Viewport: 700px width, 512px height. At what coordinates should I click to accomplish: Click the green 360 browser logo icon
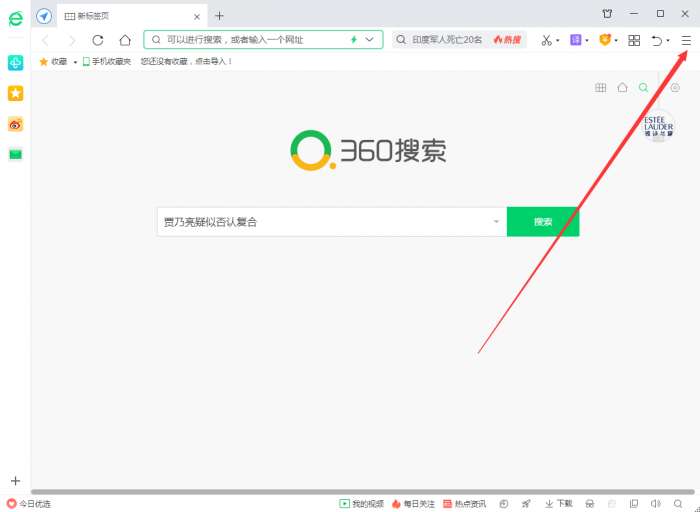pos(16,18)
